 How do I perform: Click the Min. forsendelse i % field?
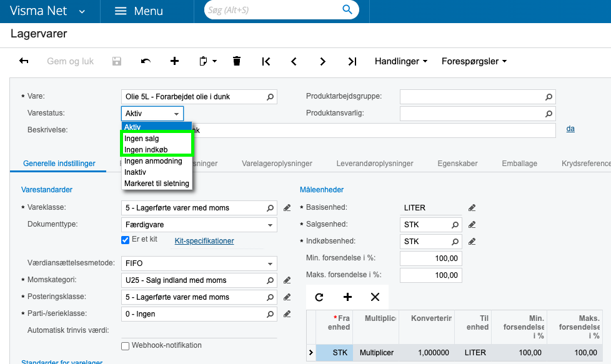click(431, 258)
